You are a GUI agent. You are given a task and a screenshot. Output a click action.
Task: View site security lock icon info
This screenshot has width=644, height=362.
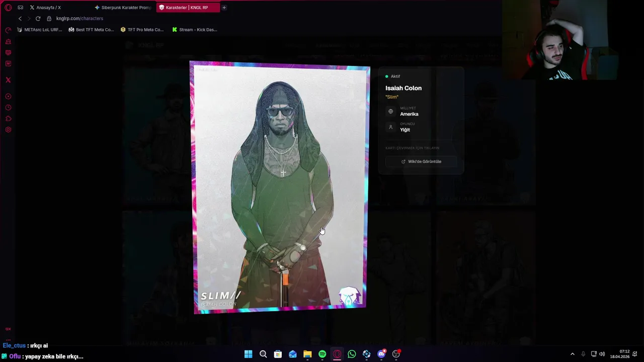[x=49, y=19]
